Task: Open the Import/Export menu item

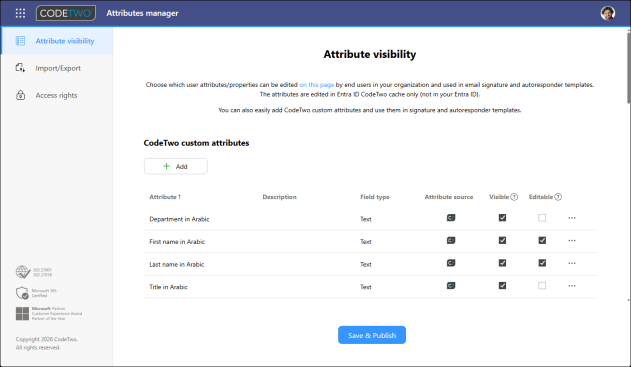Action: tap(57, 68)
